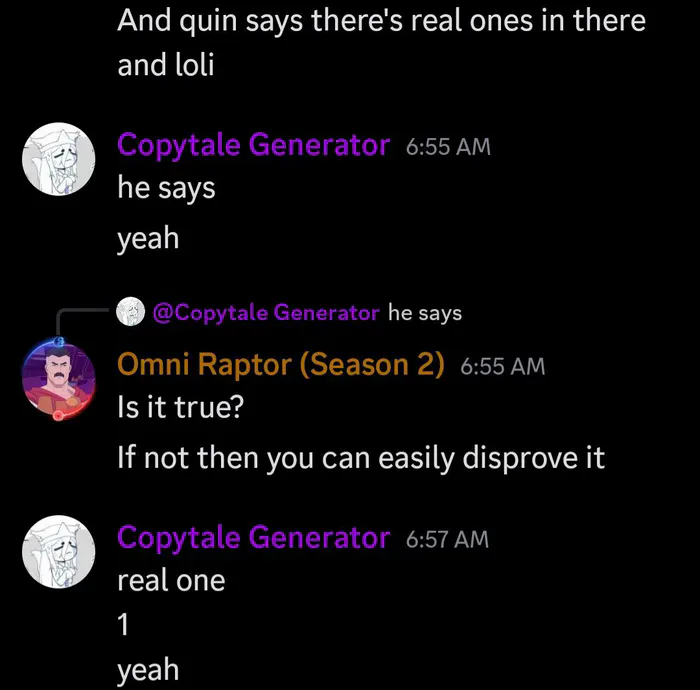This screenshot has height=690, width=700.
Task: Select the 'he says' message under Copytale Generator
Action: [x=167, y=188]
